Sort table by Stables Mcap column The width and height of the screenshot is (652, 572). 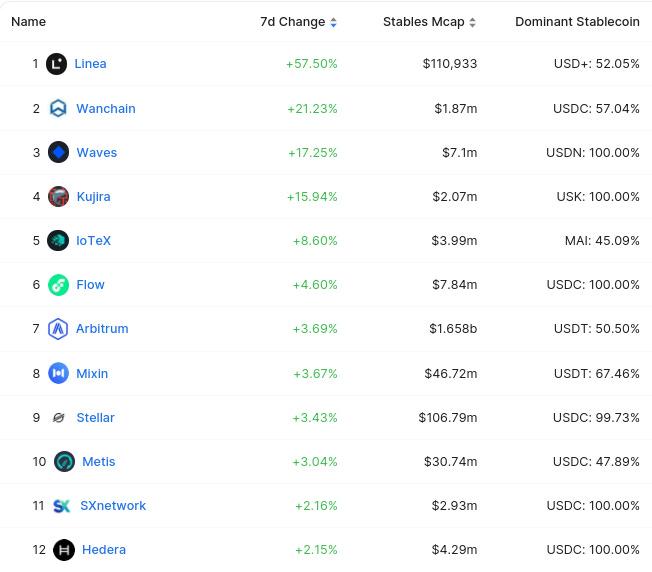point(429,22)
